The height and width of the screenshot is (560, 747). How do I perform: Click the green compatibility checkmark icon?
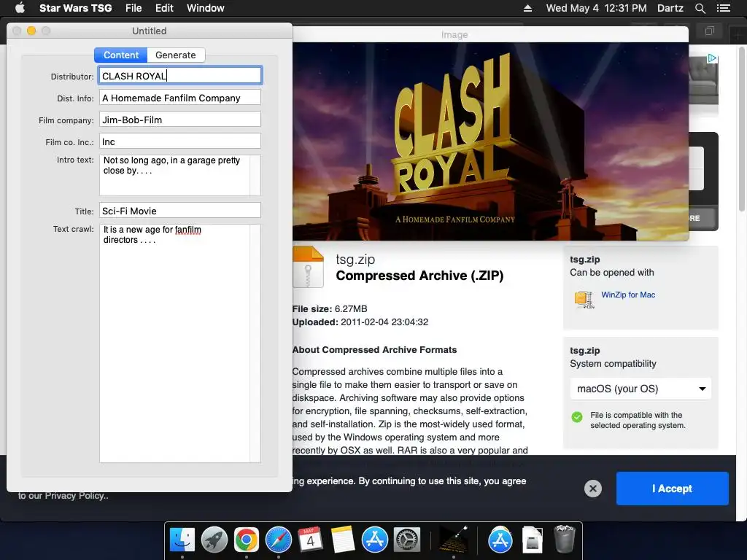577,417
